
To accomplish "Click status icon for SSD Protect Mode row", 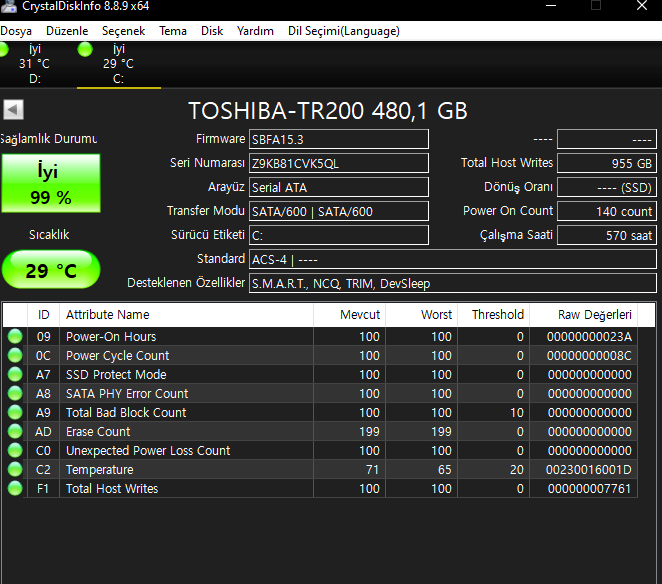I will click(15, 375).
